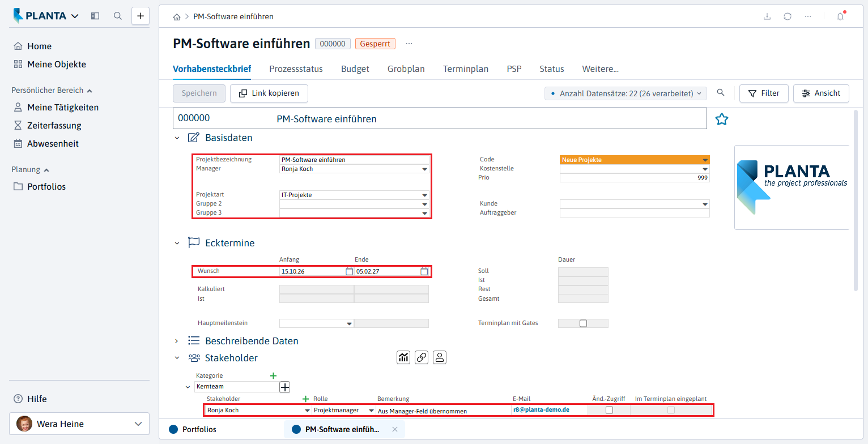
Task: Search records with magnifier beside Filter
Action: 721,93
